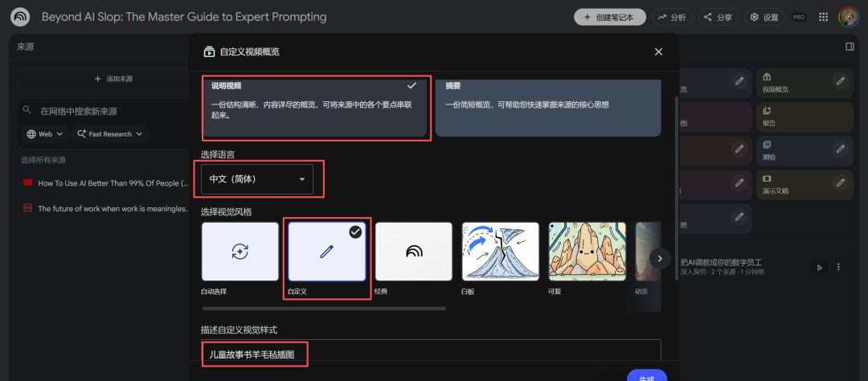This screenshot has height=381, width=868.
Task: Open the Google apps grid
Action: click(823, 17)
